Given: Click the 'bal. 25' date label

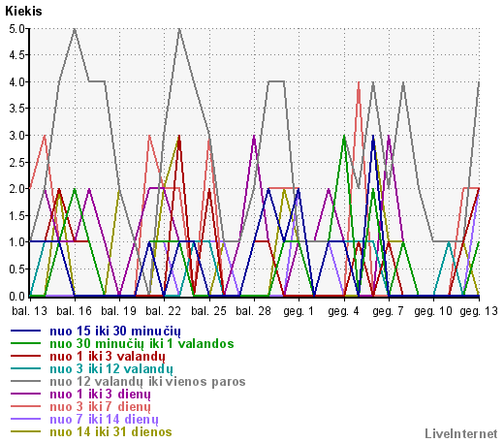Looking at the screenshot, I should 208,311.
